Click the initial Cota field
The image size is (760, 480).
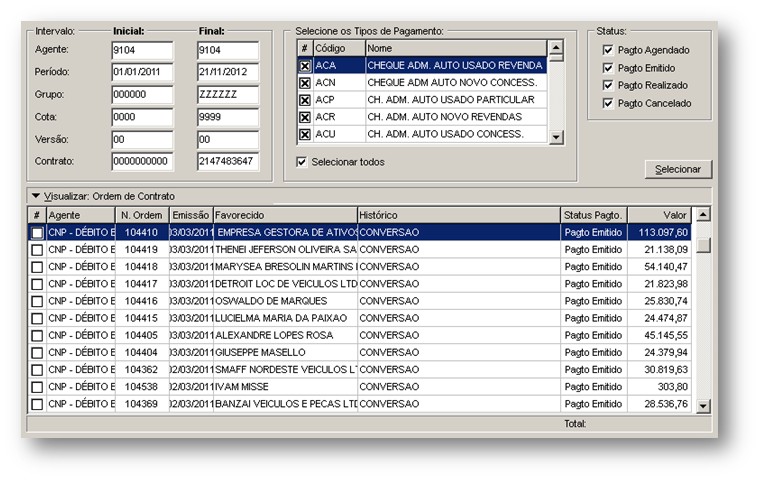(x=142, y=117)
